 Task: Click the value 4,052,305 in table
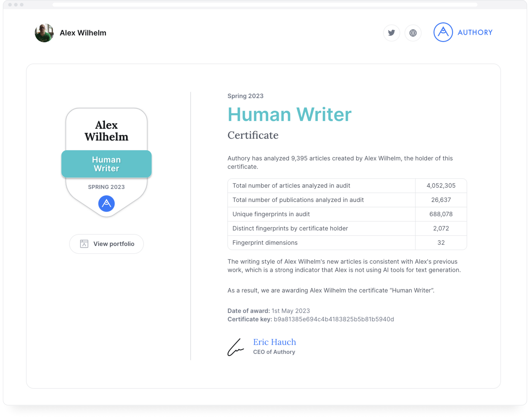tap(441, 186)
